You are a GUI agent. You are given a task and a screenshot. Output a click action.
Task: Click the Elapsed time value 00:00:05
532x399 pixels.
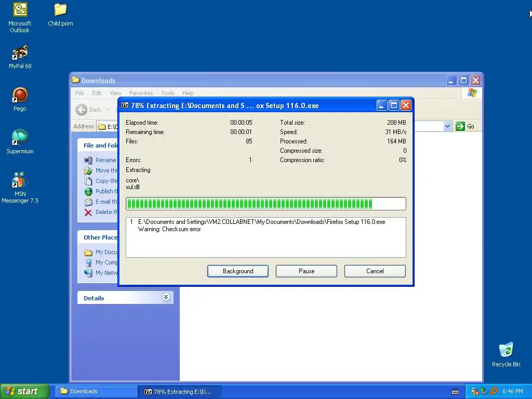point(241,123)
